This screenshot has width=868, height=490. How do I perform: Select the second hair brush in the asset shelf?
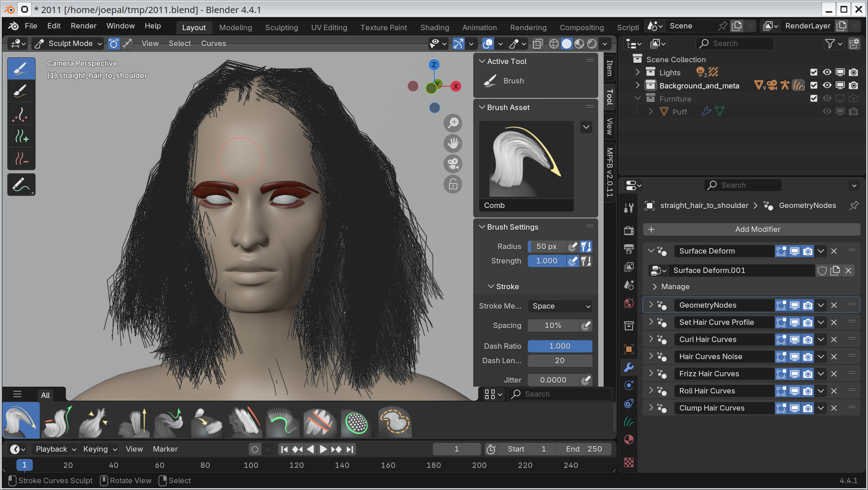[58, 422]
